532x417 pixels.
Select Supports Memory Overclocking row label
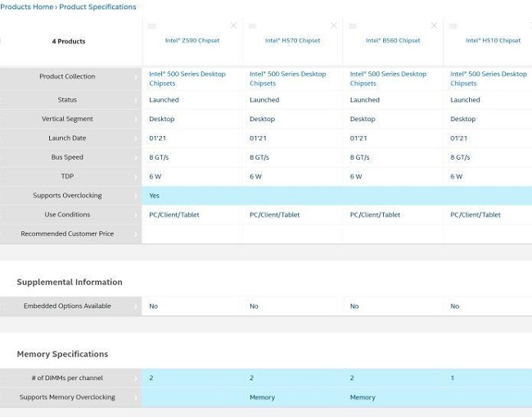(x=67, y=397)
